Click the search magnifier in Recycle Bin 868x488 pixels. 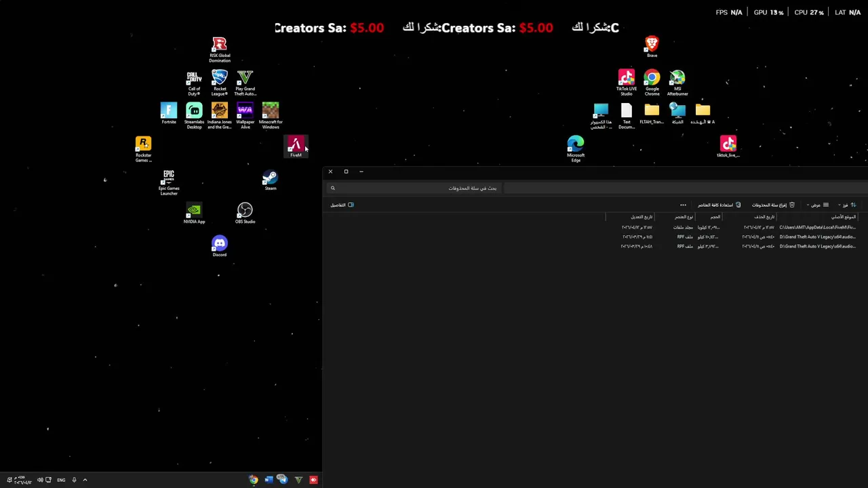tap(333, 188)
